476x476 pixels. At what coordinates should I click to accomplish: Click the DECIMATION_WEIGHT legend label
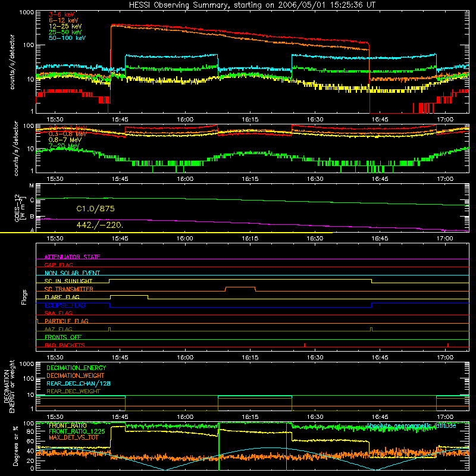pos(76,375)
